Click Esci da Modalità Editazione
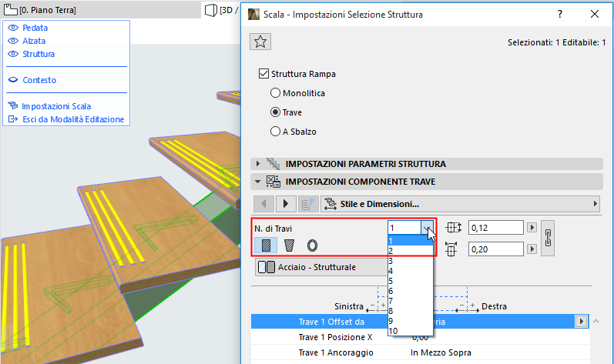 pos(73,119)
